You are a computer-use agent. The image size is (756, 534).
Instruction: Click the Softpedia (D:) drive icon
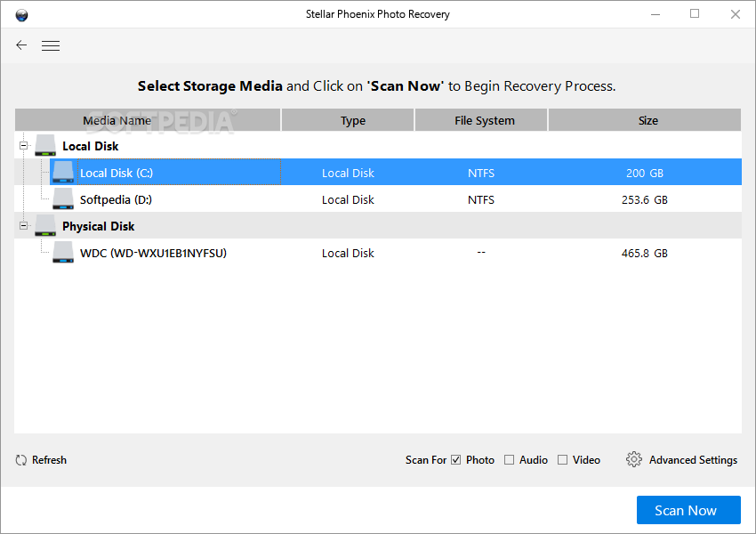click(x=63, y=198)
